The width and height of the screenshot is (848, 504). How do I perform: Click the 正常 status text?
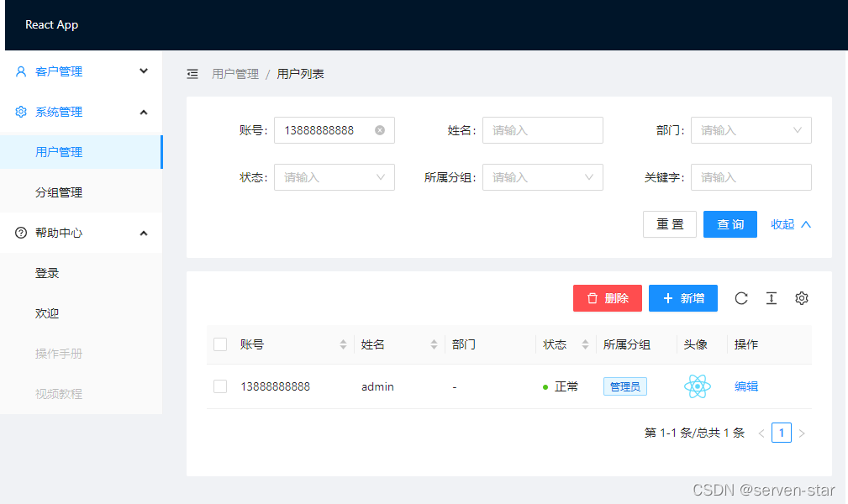tap(566, 386)
